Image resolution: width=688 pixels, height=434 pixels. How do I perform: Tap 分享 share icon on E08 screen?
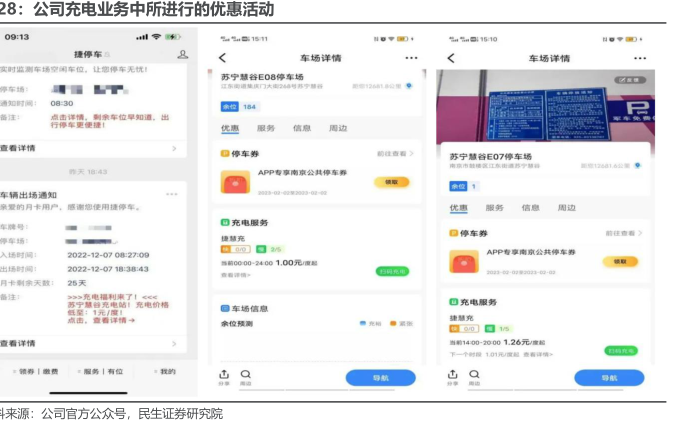tap(223, 375)
